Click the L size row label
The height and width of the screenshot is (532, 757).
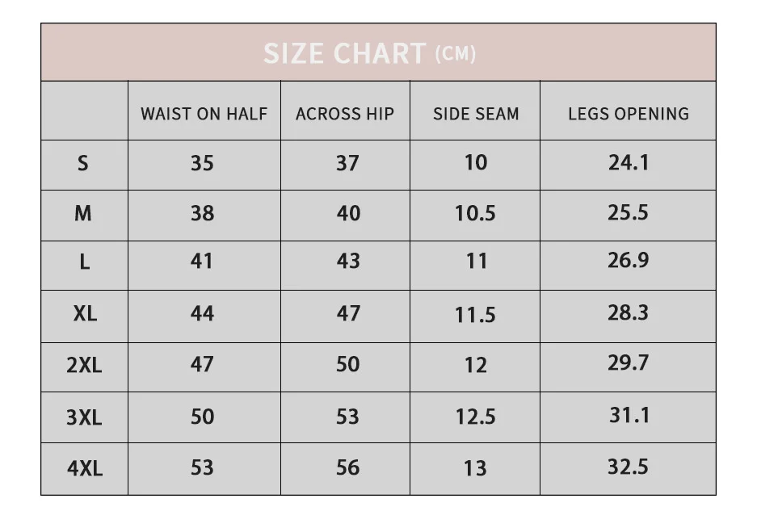[84, 262]
